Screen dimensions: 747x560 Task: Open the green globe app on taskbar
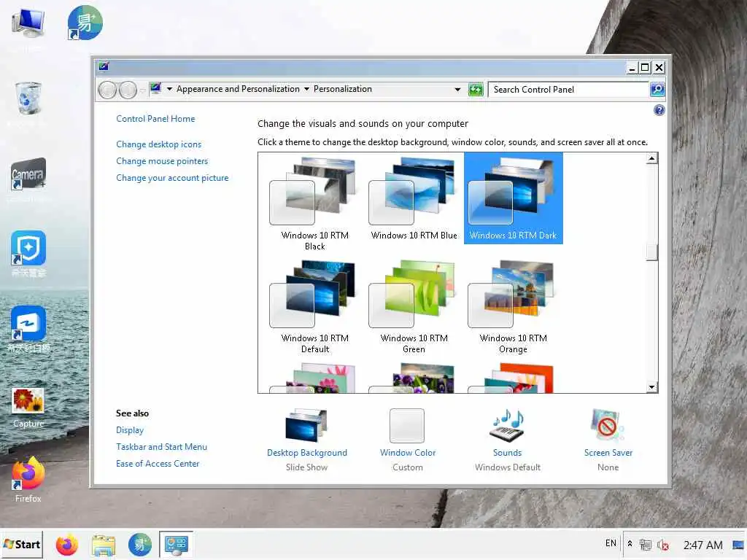pos(139,545)
